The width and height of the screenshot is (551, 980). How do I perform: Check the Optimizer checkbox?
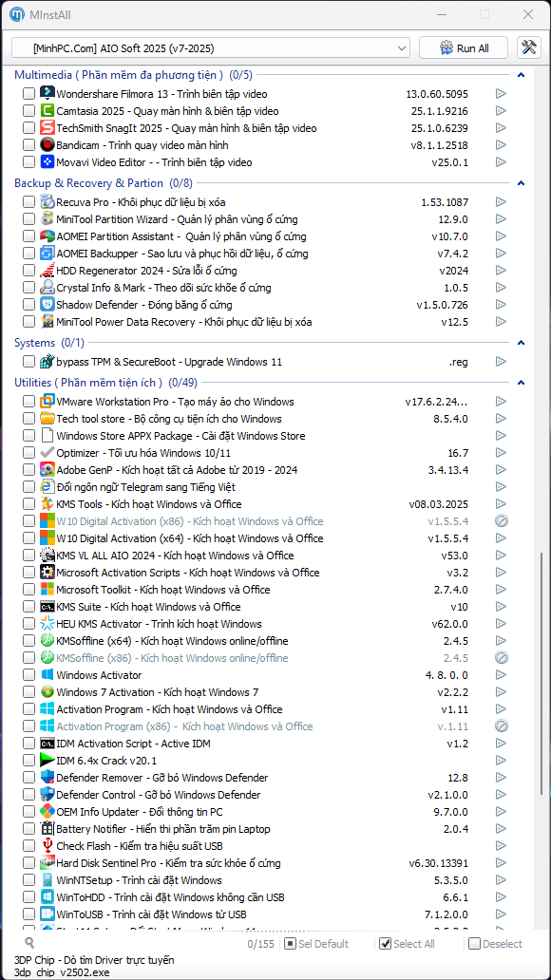coord(28,453)
